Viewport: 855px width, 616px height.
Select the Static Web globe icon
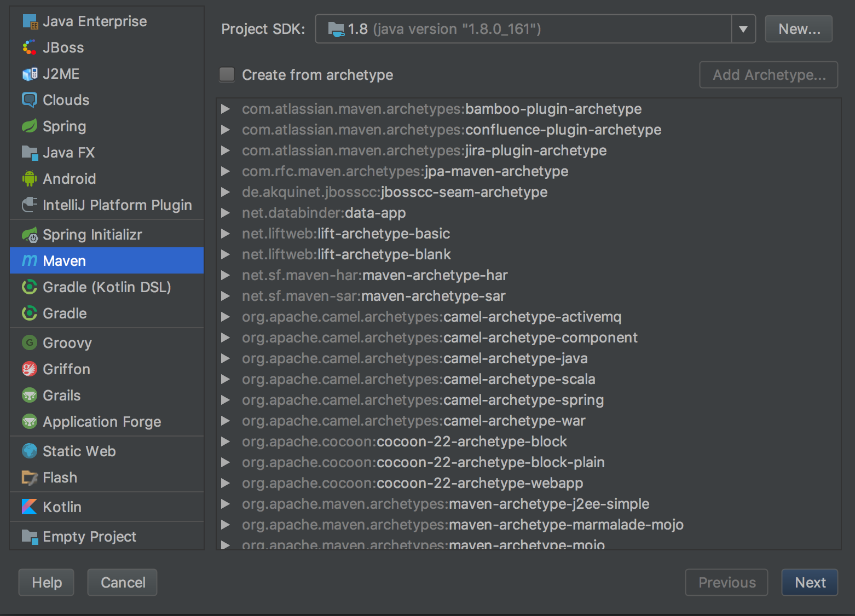[x=30, y=451]
